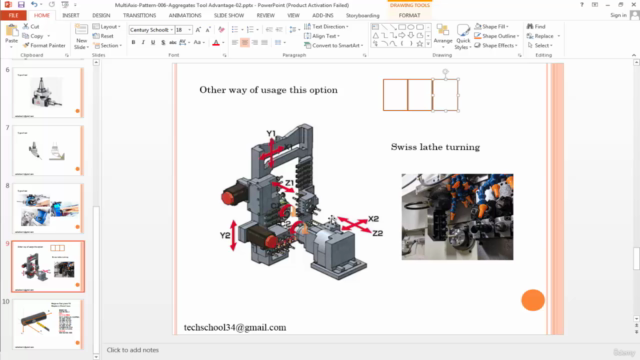
Task: Select the Swiss lathe photo on slide
Action: tap(457, 217)
